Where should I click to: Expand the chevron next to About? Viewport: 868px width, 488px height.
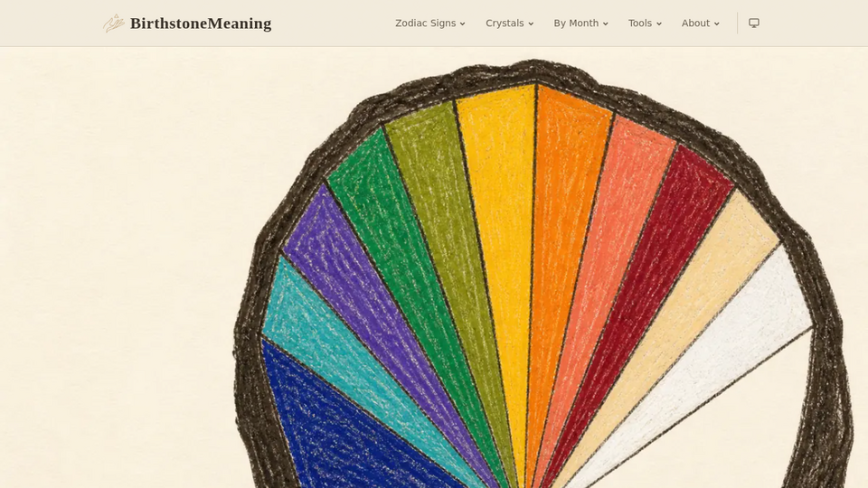tap(716, 23)
